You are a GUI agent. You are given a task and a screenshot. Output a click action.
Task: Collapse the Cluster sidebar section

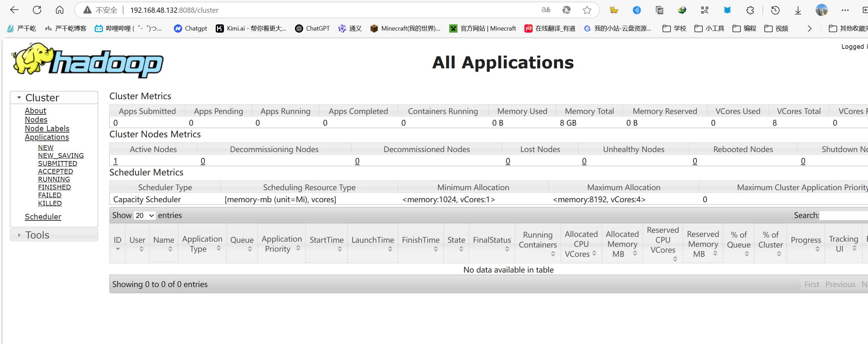click(x=20, y=98)
